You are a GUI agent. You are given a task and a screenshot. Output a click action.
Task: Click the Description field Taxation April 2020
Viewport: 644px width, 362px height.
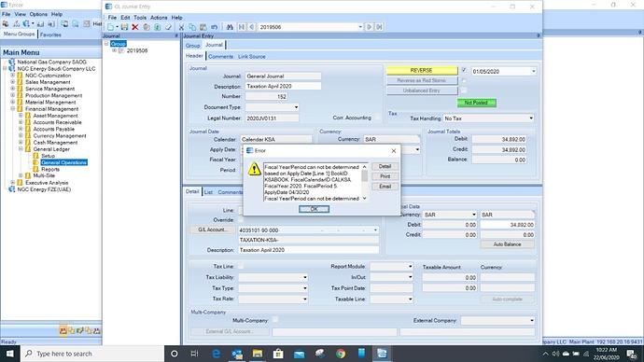[x=283, y=86]
